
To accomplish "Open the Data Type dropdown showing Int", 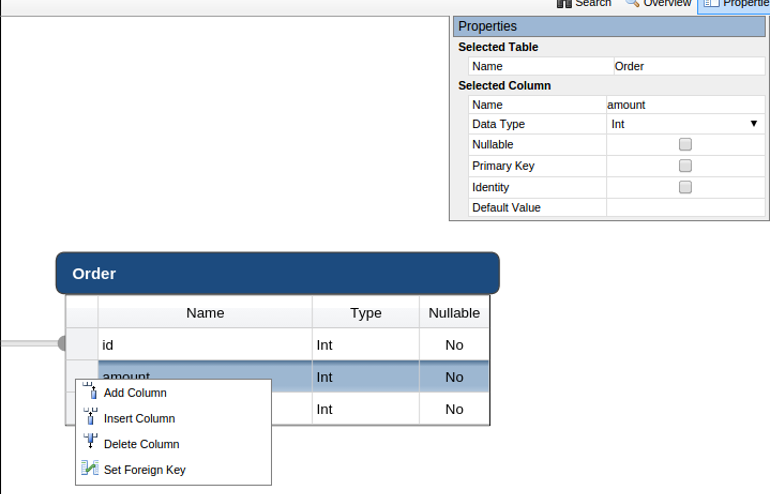I will [685, 124].
